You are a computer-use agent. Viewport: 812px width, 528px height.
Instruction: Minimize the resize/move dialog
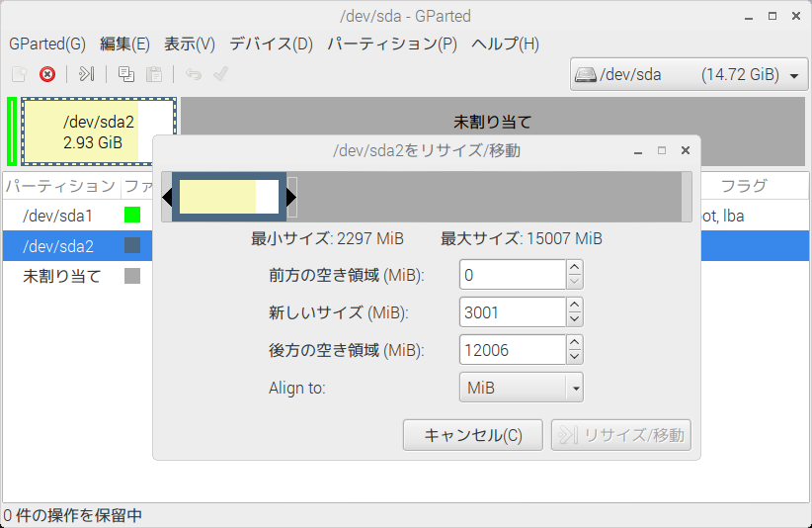click(x=638, y=150)
